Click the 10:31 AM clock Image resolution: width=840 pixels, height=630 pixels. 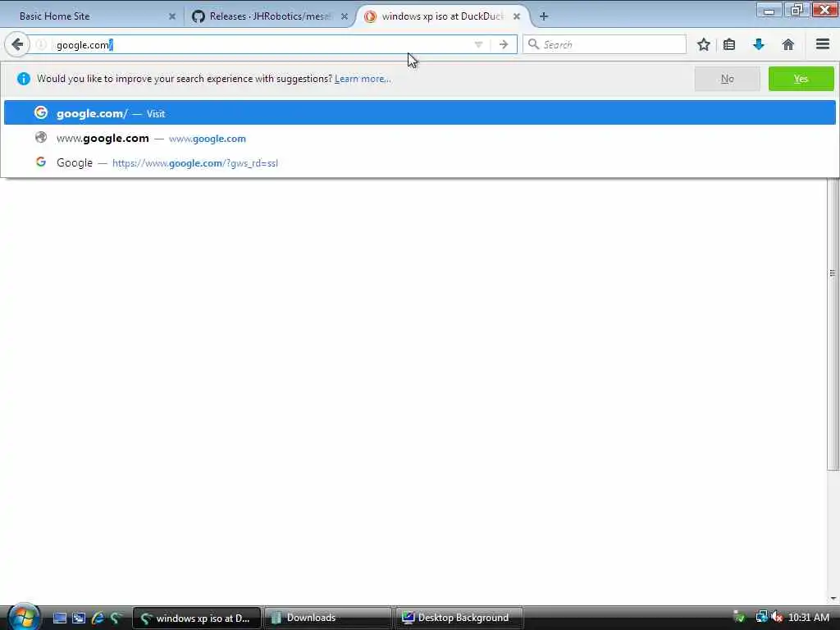click(809, 618)
